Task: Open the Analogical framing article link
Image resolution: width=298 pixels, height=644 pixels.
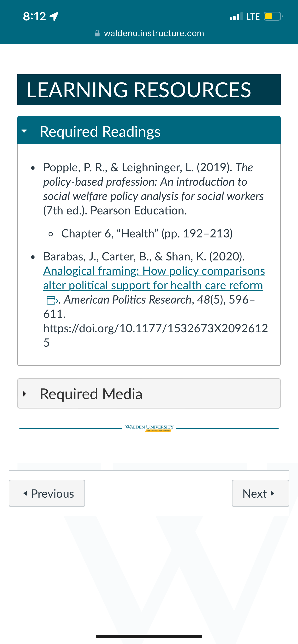Action: pyautogui.click(x=154, y=278)
